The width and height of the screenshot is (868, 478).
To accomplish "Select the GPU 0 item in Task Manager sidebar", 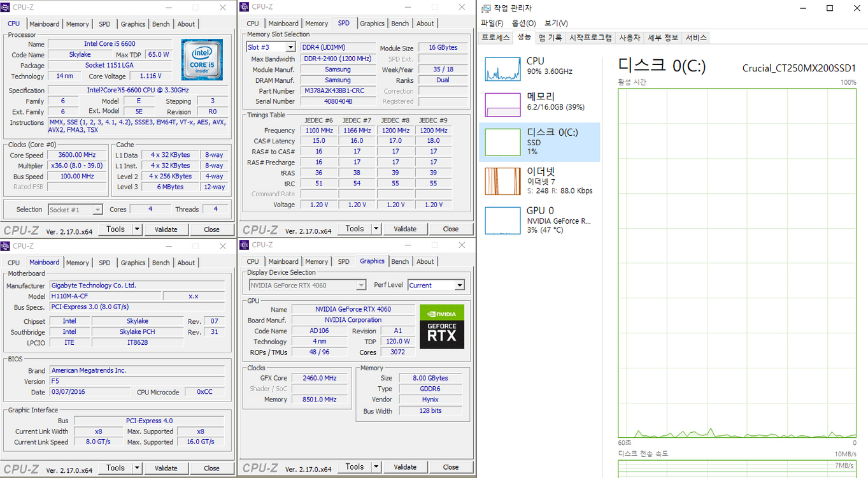I will [x=539, y=220].
